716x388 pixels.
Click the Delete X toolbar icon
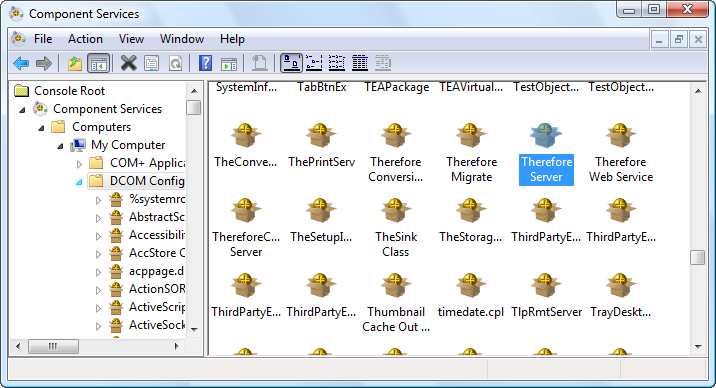tap(129, 63)
